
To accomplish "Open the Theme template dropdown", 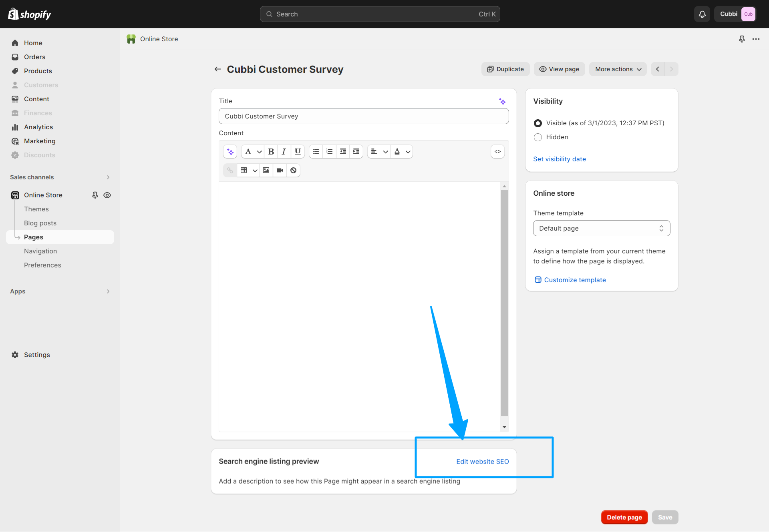I will click(x=601, y=228).
